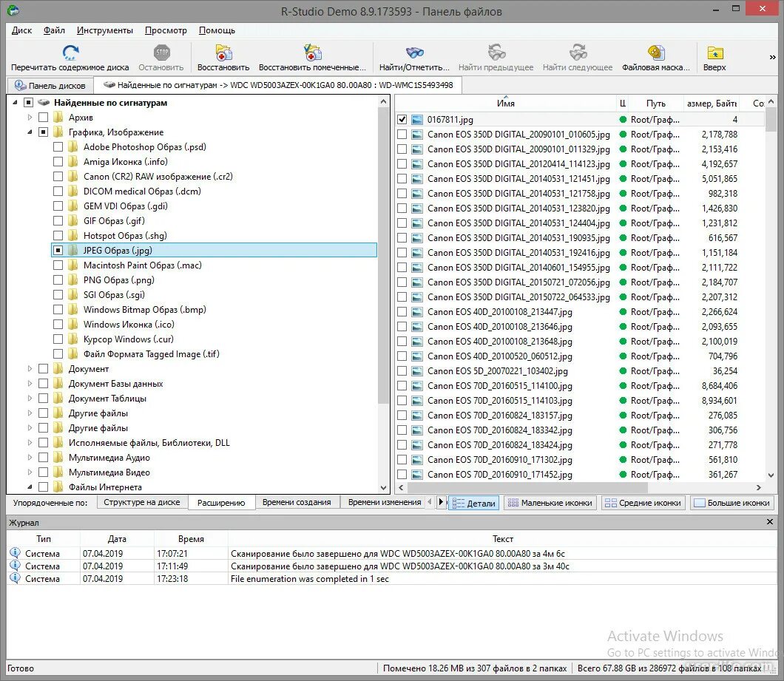Click the Find next toolbar icon
The height and width of the screenshot is (681, 784).
tap(578, 52)
